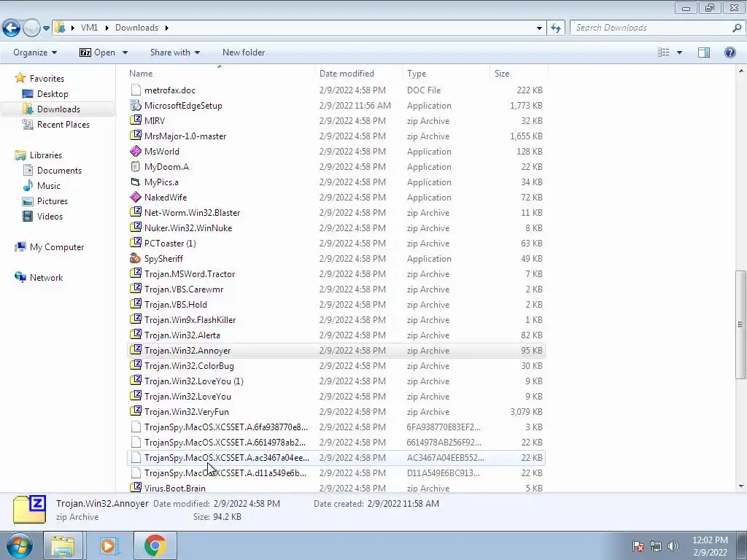Click the Forward navigation arrow
Image resolution: width=747 pixels, height=560 pixels.
31,28
